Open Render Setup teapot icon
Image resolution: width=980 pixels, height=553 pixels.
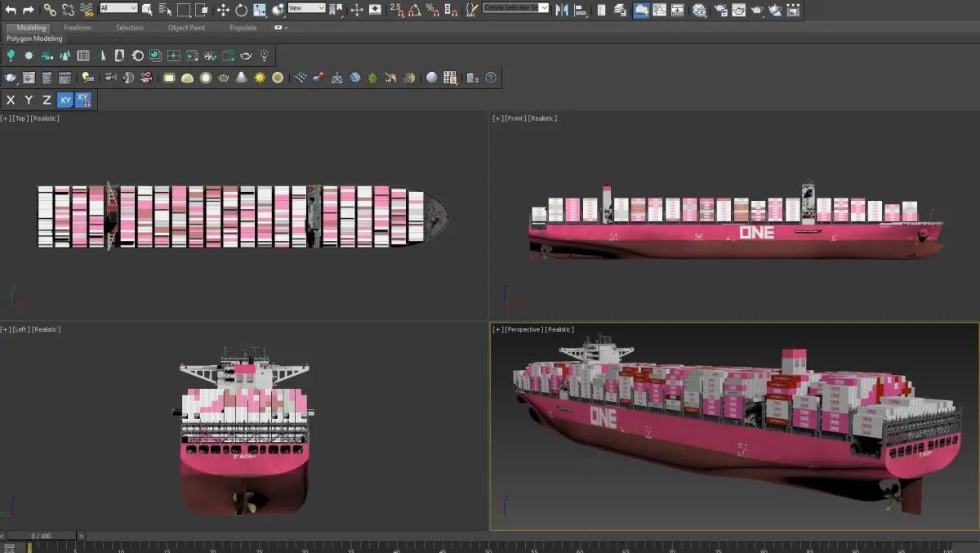(720, 10)
